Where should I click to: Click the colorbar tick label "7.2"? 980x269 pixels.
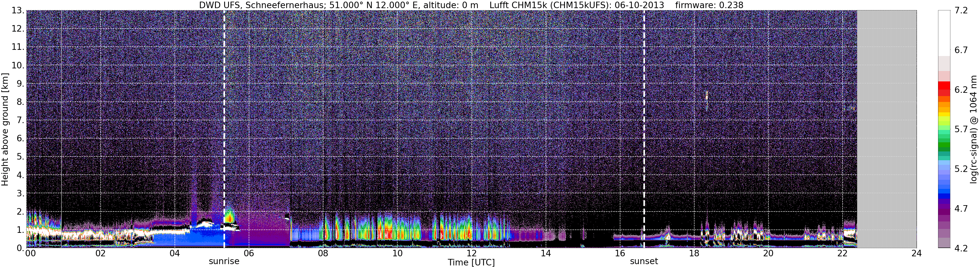pos(961,11)
